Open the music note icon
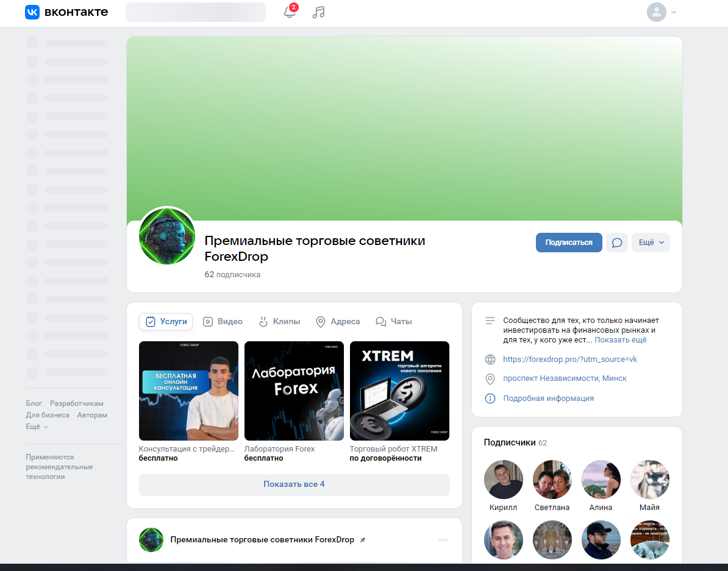 [318, 12]
